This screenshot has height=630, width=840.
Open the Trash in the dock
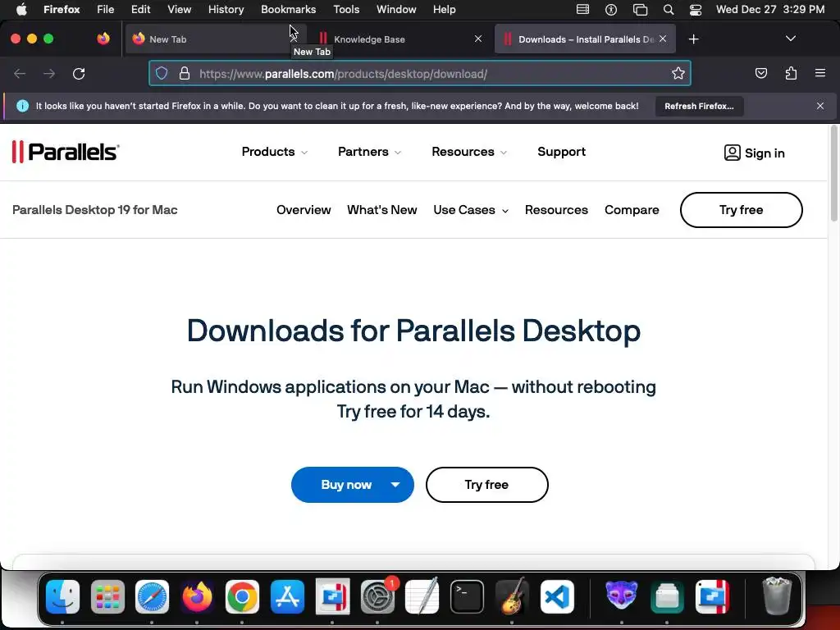click(777, 596)
